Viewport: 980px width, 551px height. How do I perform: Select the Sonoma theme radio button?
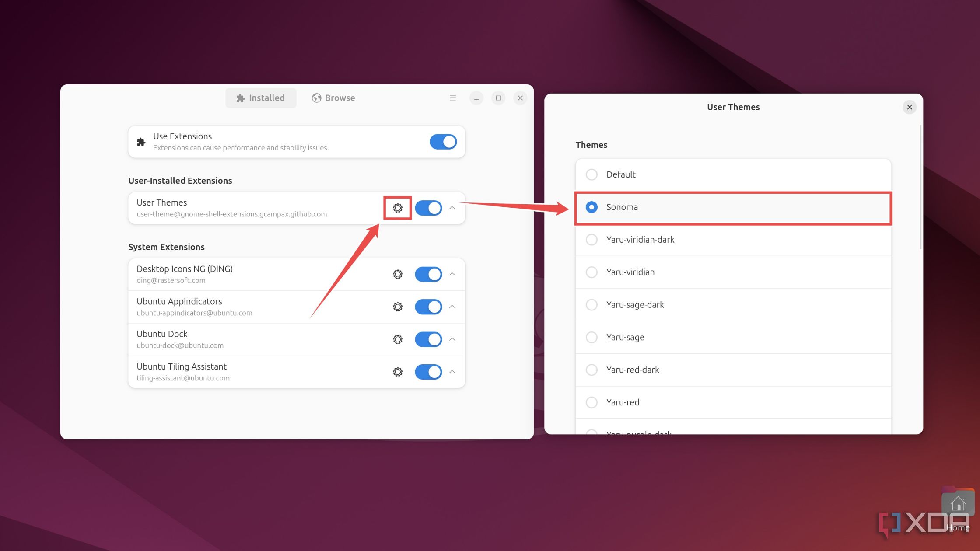click(591, 206)
